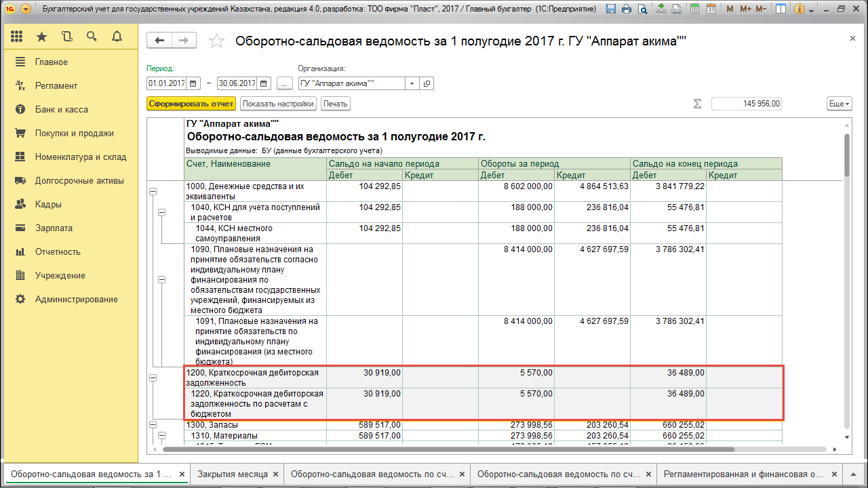View notifications via the bell icon
The image size is (868, 488).
coord(117,37)
